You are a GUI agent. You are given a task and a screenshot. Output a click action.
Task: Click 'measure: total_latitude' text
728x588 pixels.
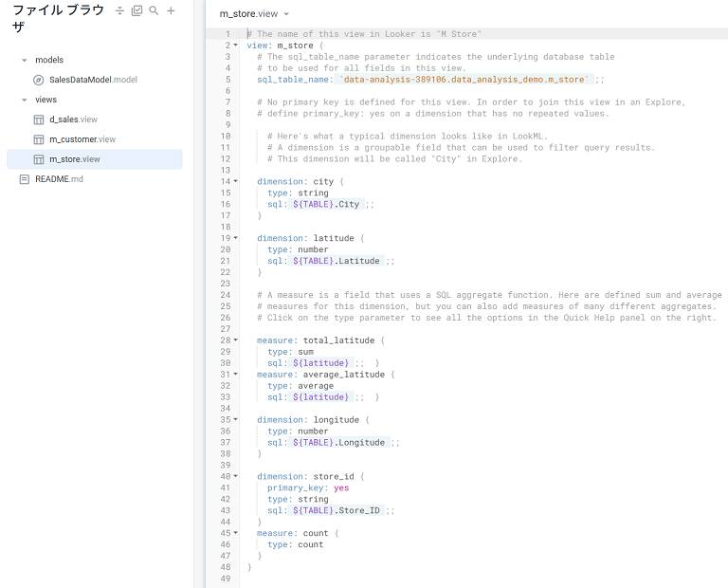tap(316, 340)
